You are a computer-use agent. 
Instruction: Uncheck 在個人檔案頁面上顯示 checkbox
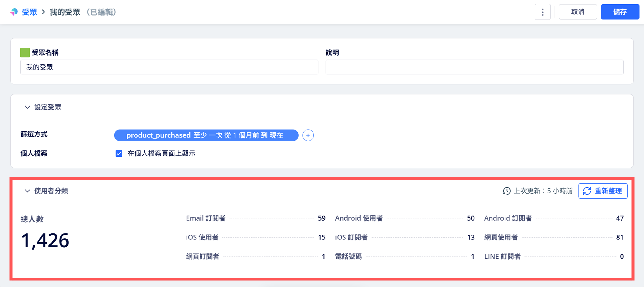click(x=119, y=153)
